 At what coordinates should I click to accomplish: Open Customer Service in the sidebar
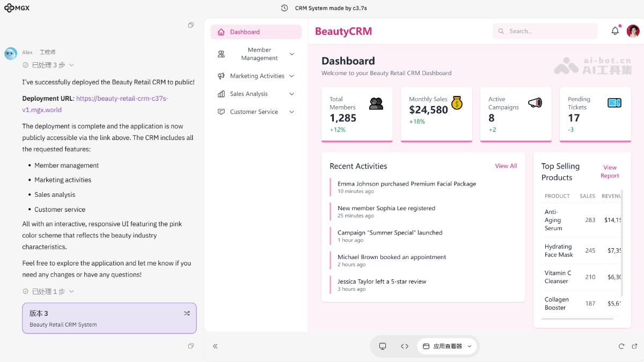(x=256, y=112)
